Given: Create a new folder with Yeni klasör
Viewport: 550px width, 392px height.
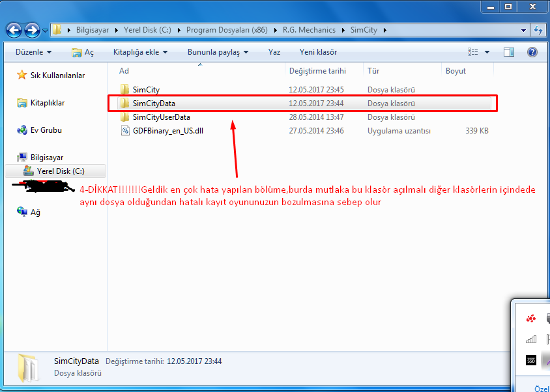Looking at the screenshot, I should point(318,52).
